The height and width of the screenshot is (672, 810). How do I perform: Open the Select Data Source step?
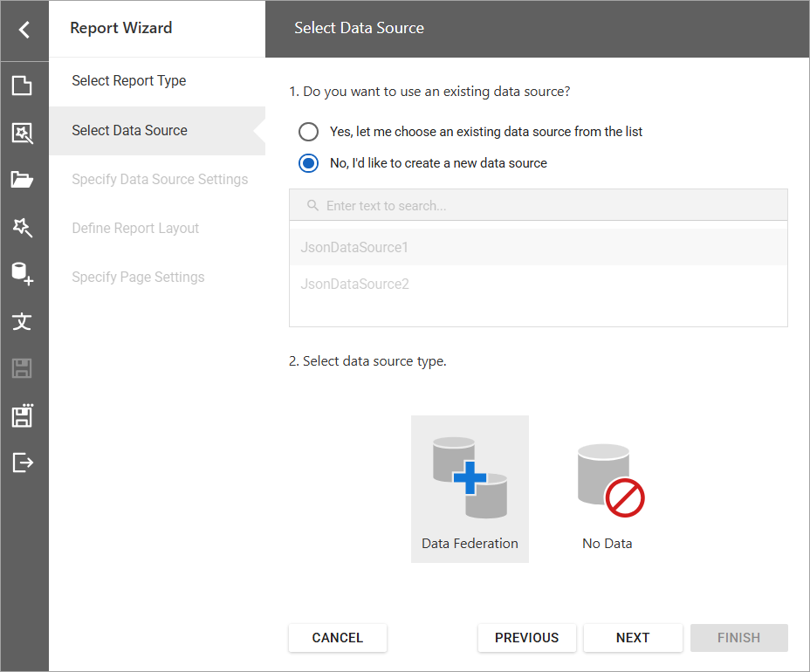(x=157, y=131)
